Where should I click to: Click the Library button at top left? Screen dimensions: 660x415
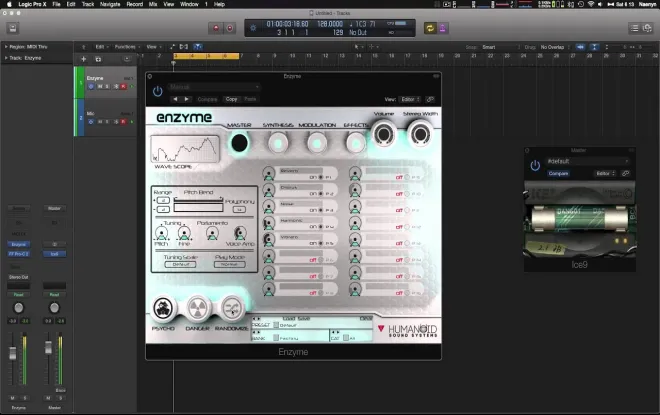coord(13,28)
